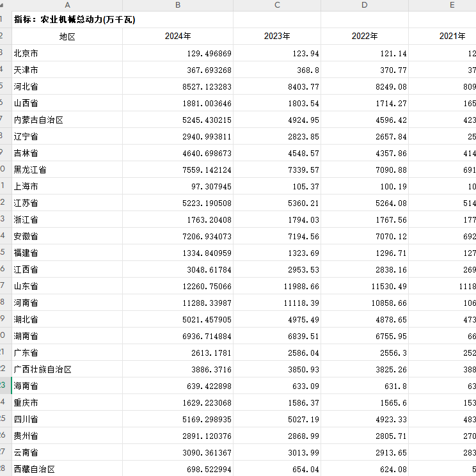The height and width of the screenshot is (476, 476).
Task: Select the 山东省 cell
Action: (67, 286)
